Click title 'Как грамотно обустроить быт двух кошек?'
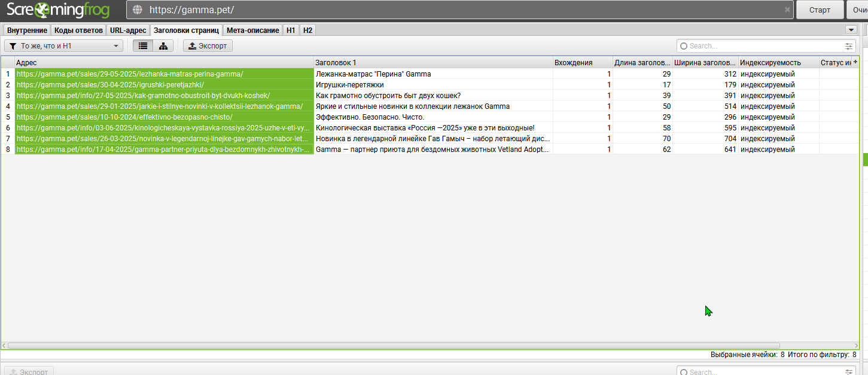The height and width of the screenshot is (375, 868). click(388, 95)
